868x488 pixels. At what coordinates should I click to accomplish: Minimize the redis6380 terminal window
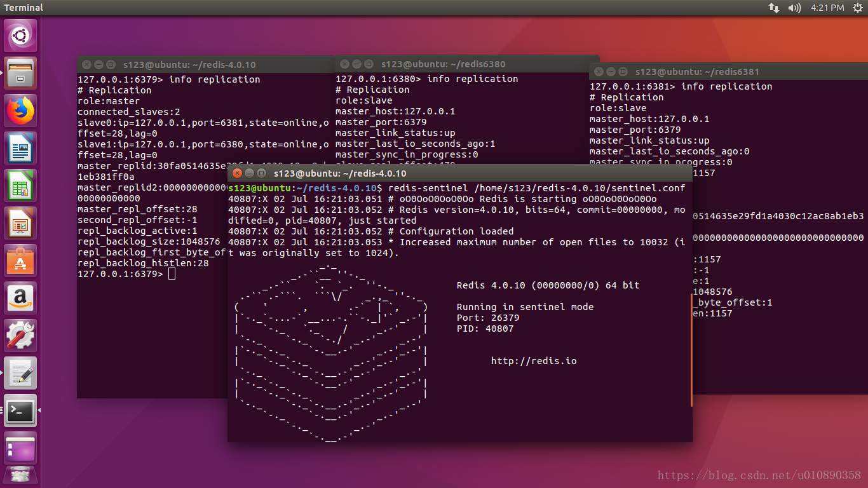tap(356, 64)
